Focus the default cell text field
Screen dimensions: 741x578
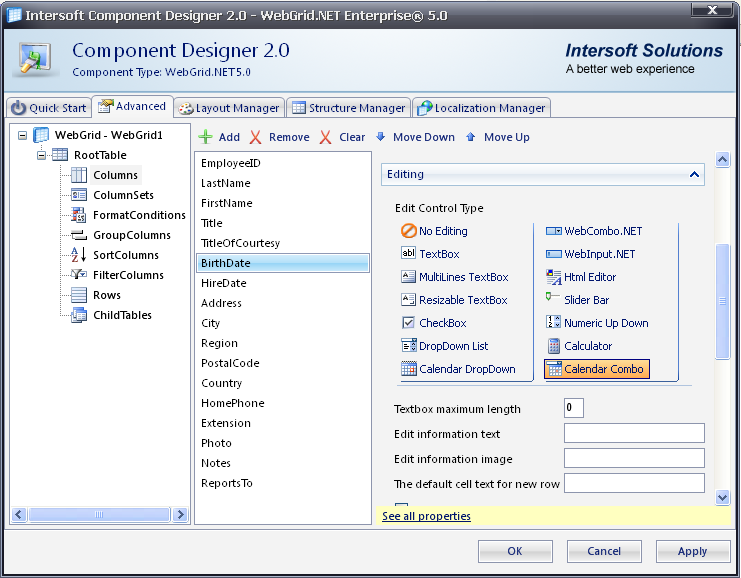click(x=634, y=483)
